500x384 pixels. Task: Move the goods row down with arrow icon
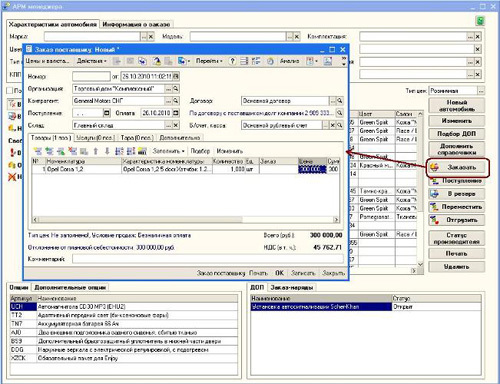pos(107,151)
